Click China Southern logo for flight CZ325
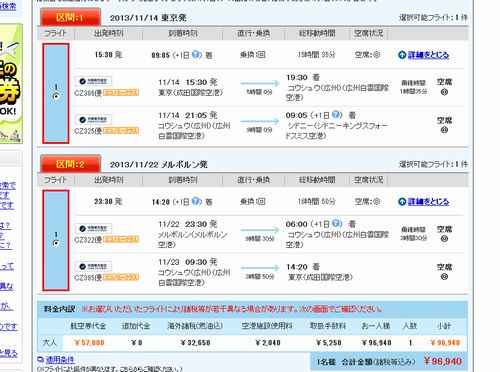The height and width of the screenshot is (372, 500). coord(93,119)
